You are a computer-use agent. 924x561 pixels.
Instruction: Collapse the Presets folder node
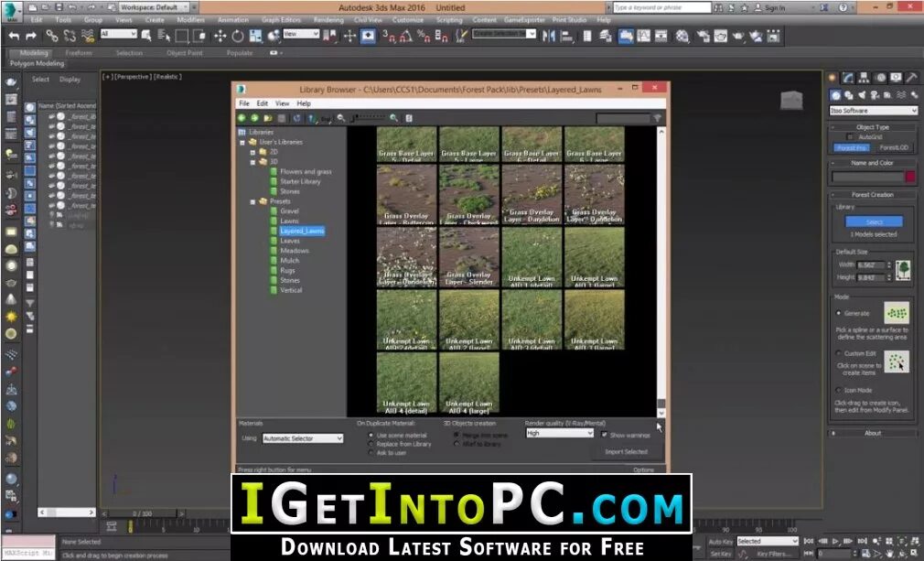[252, 201]
